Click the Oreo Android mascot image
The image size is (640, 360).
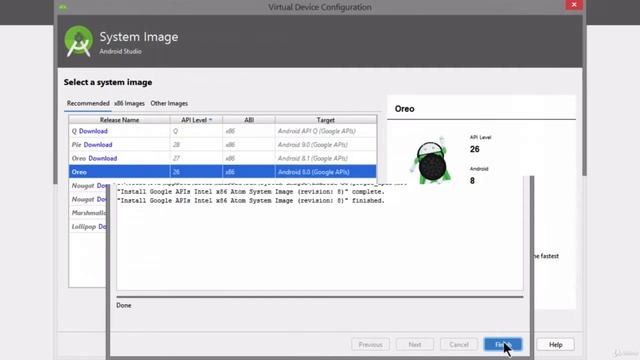pos(431,160)
